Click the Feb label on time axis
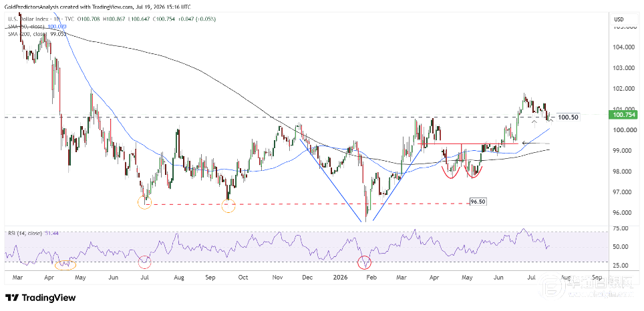 (372, 277)
